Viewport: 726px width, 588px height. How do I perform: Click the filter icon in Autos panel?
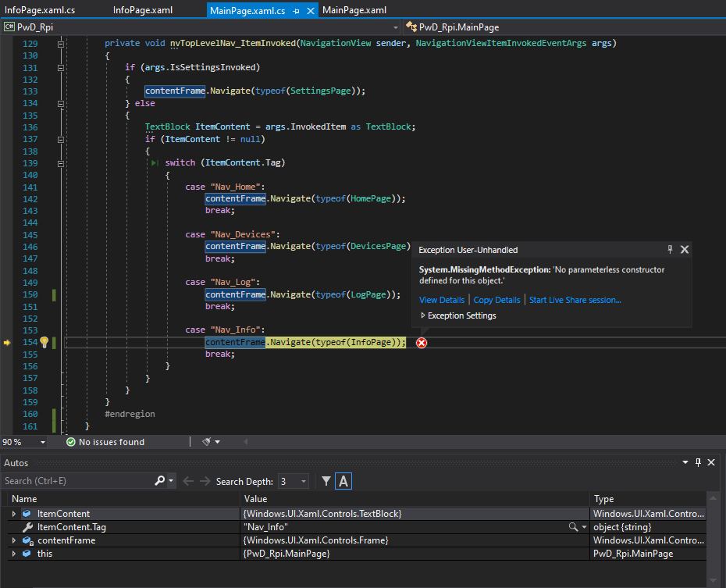(x=326, y=482)
